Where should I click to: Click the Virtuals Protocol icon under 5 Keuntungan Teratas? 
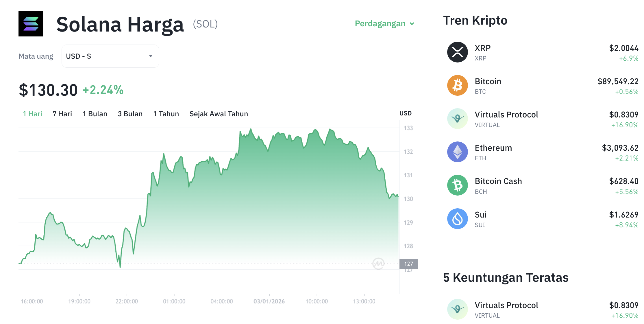point(458,309)
